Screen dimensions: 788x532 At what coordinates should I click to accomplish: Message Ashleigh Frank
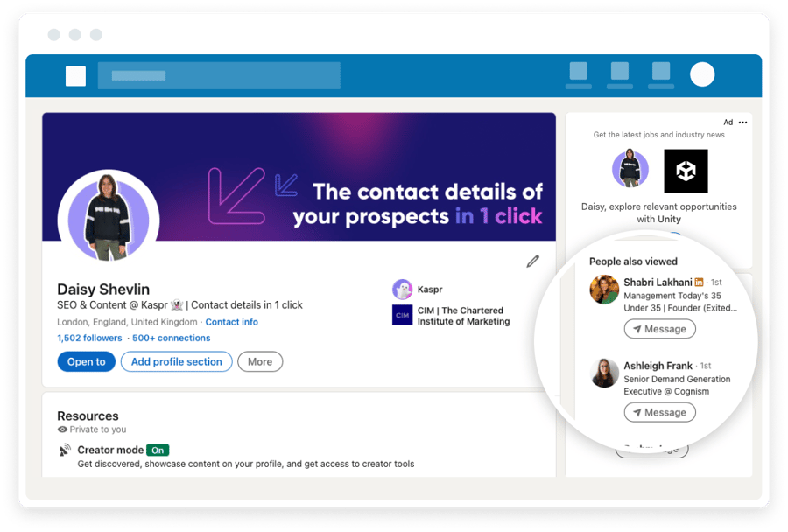tap(659, 412)
